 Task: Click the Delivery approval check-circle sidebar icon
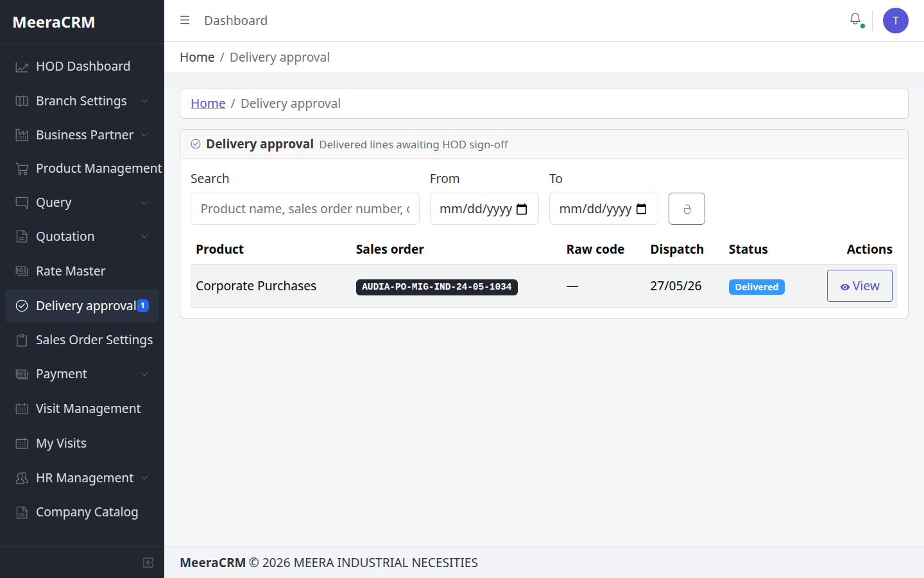(x=22, y=306)
